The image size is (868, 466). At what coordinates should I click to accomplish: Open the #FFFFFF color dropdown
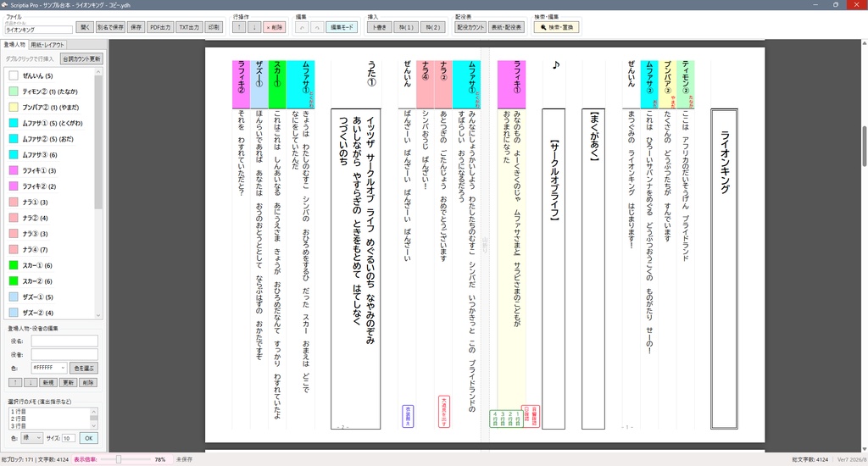[48, 368]
